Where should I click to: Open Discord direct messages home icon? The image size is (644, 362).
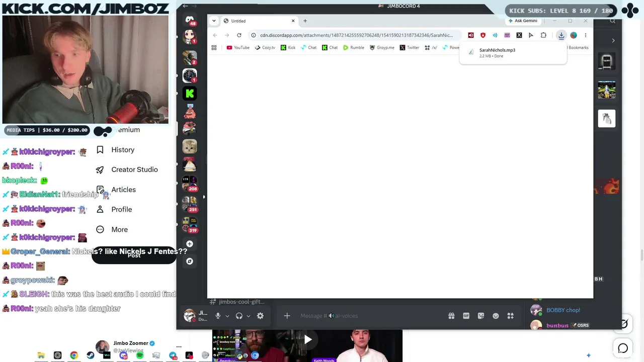(190, 20)
